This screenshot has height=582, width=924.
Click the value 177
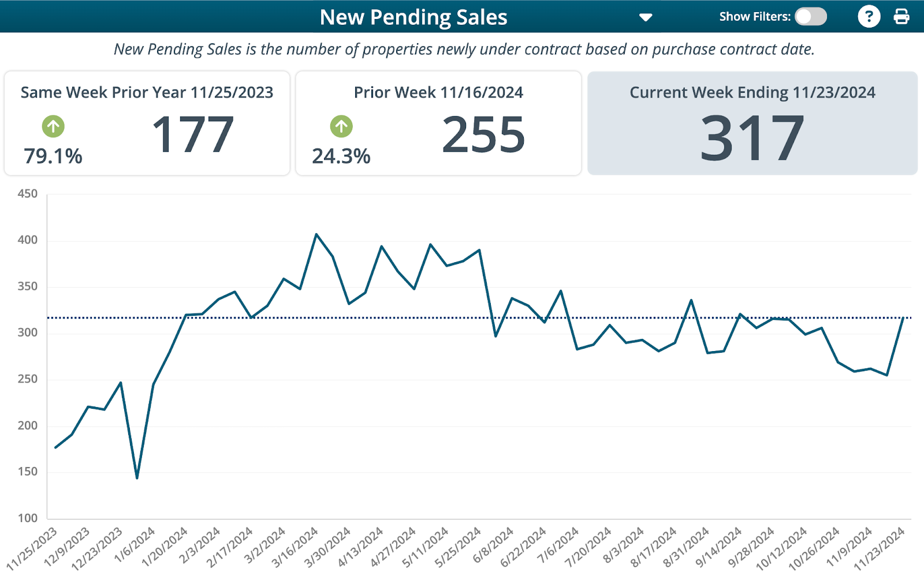pyautogui.click(x=193, y=135)
